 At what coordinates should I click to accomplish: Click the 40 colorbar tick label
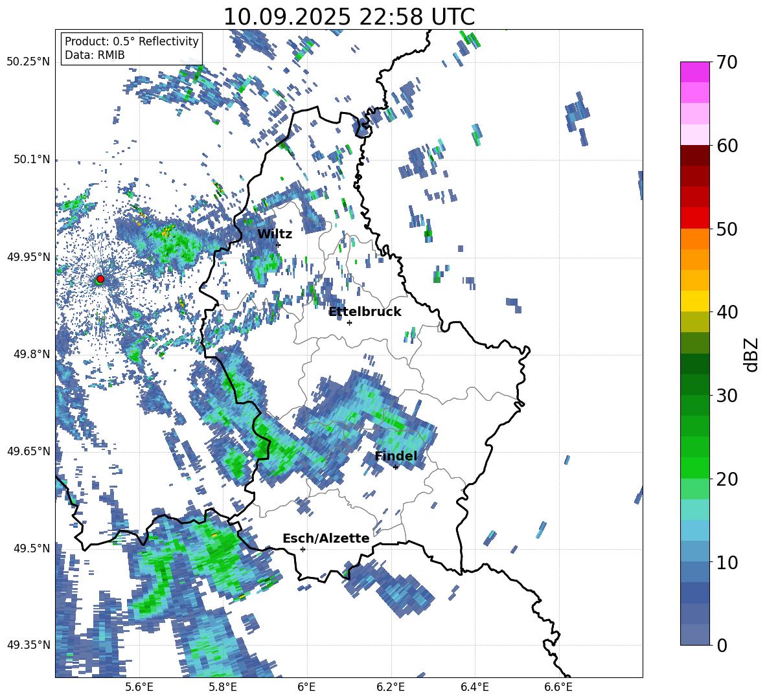[x=727, y=312]
